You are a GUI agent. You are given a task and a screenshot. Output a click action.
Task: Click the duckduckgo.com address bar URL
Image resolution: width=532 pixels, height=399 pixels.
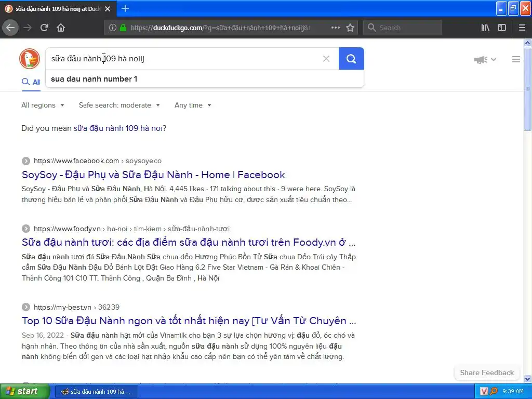coord(220,28)
